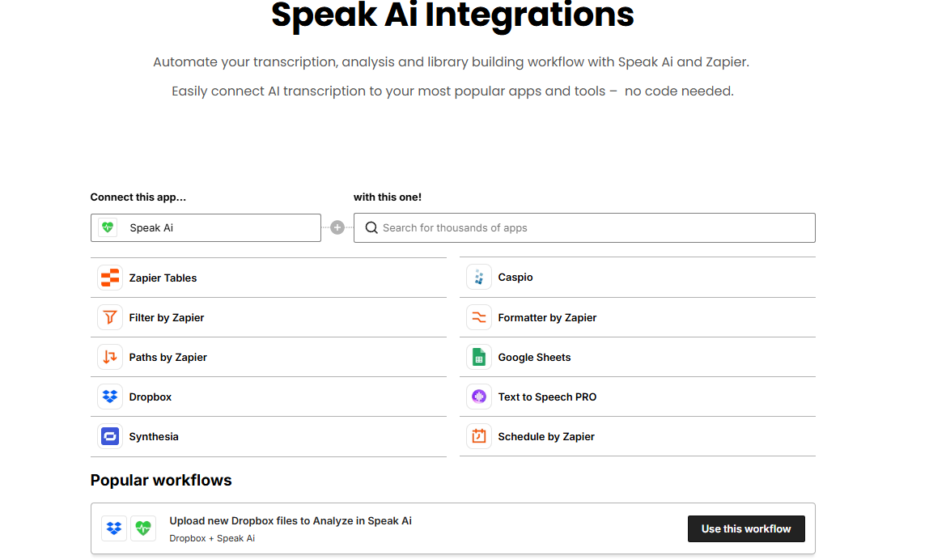Click the Text to Speech PRO icon
Screen dimensions: 929x560
click(x=479, y=397)
